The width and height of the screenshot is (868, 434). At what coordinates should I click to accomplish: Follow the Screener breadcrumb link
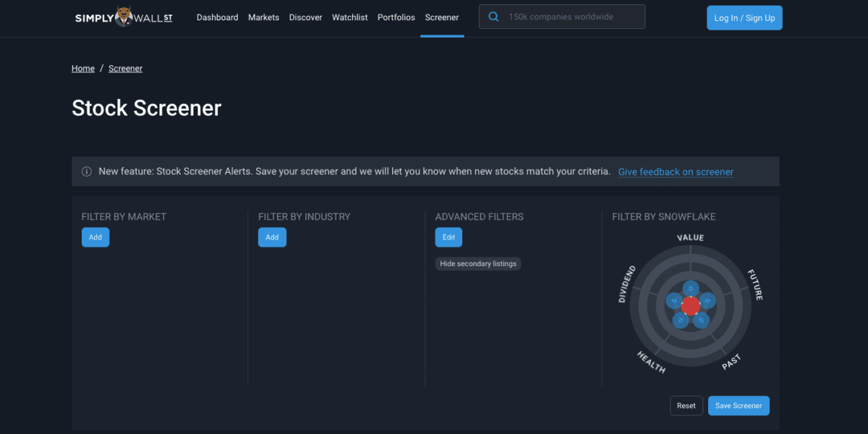tap(126, 69)
